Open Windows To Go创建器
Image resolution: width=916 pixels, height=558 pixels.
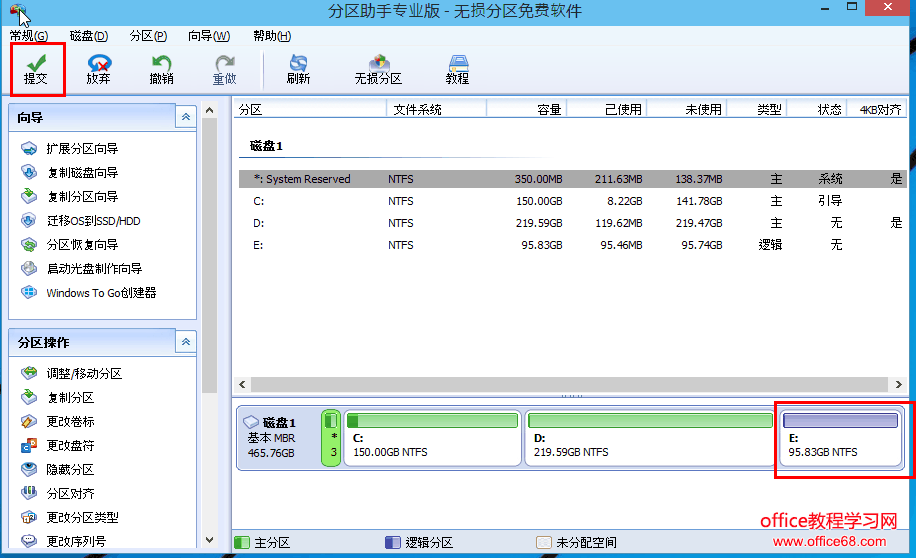(101, 293)
